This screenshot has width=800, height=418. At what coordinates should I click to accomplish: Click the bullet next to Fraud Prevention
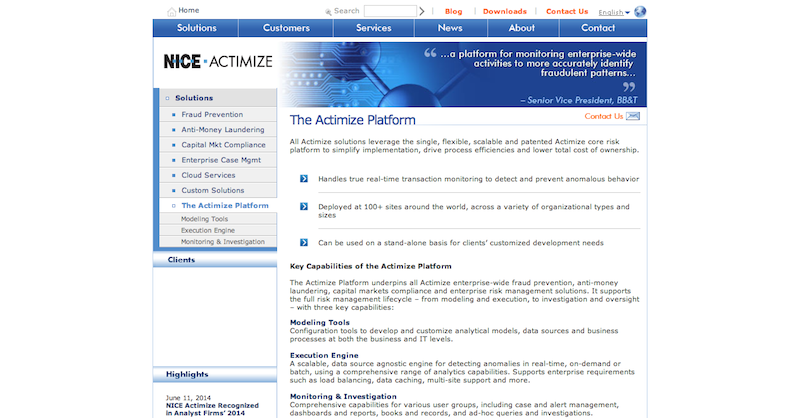point(173,115)
